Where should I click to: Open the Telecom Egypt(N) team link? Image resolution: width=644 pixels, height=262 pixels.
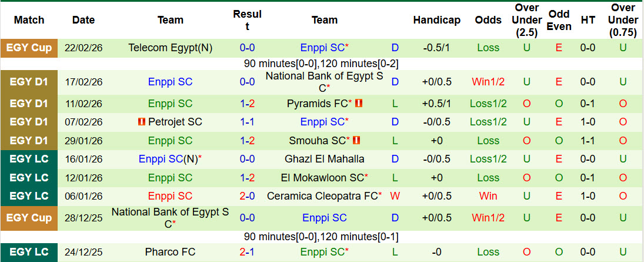(x=170, y=48)
